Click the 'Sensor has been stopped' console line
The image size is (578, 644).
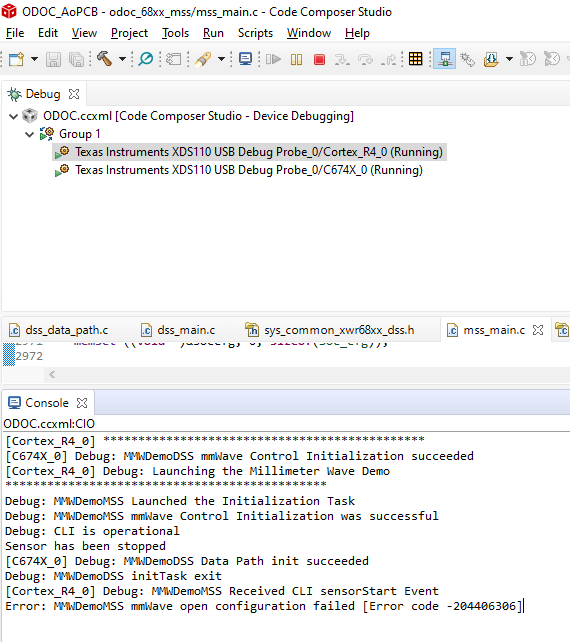pyautogui.click(x=85, y=546)
